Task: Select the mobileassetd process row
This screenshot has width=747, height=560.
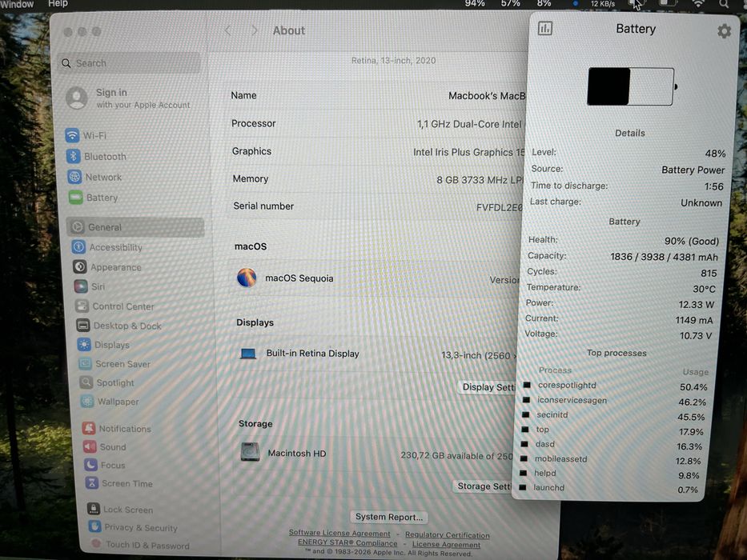Action: tap(610, 459)
